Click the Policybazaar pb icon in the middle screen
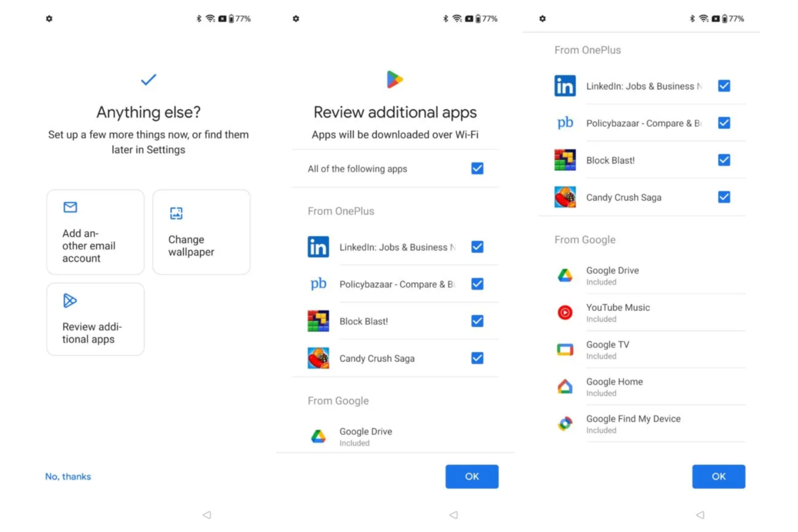This screenshot has width=798, height=532. coord(318,284)
